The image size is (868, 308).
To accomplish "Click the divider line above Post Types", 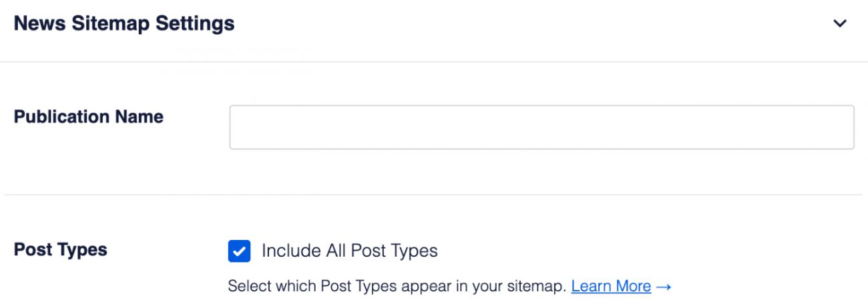I will point(434,195).
